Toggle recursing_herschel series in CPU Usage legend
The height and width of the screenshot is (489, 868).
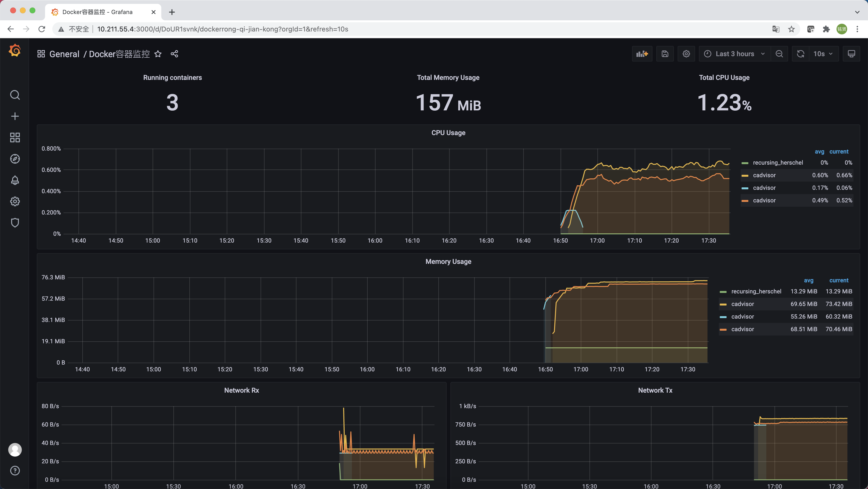pos(778,163)
